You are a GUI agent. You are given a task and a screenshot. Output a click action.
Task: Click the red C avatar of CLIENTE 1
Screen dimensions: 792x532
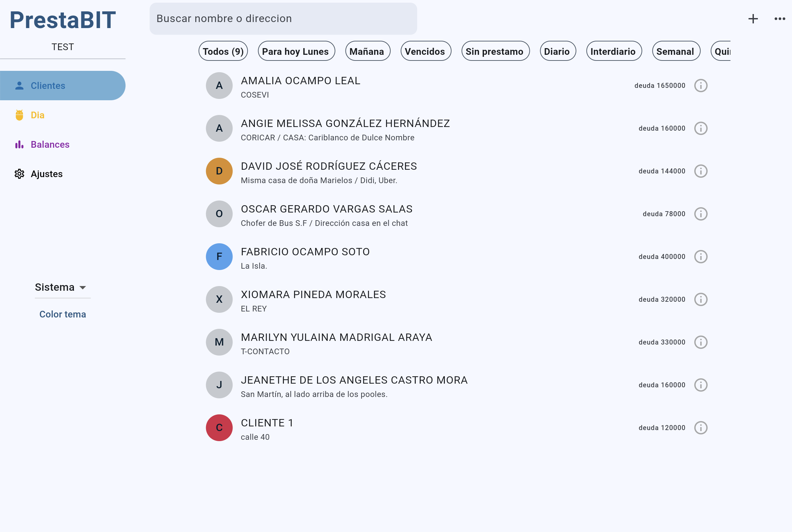(219, 427)
